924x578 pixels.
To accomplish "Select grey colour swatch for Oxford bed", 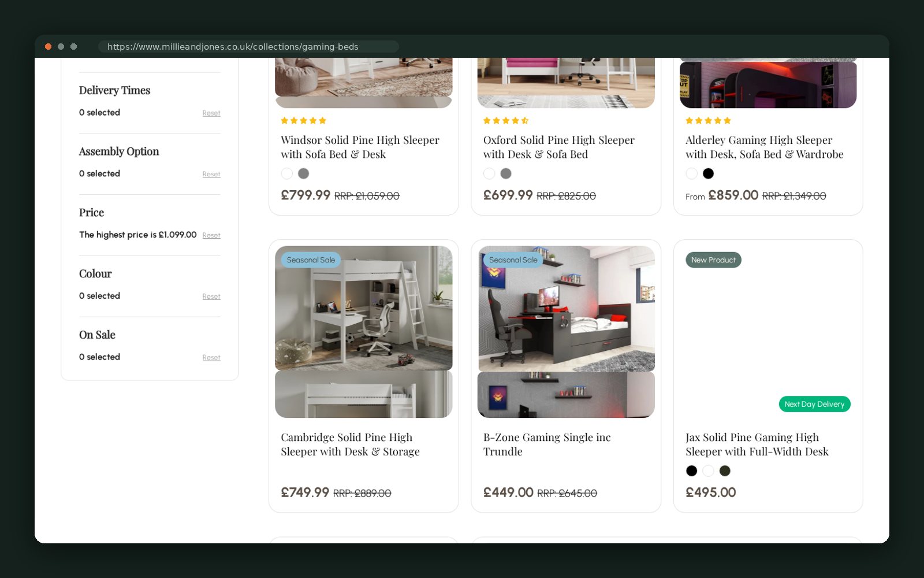I will [506, 173].
